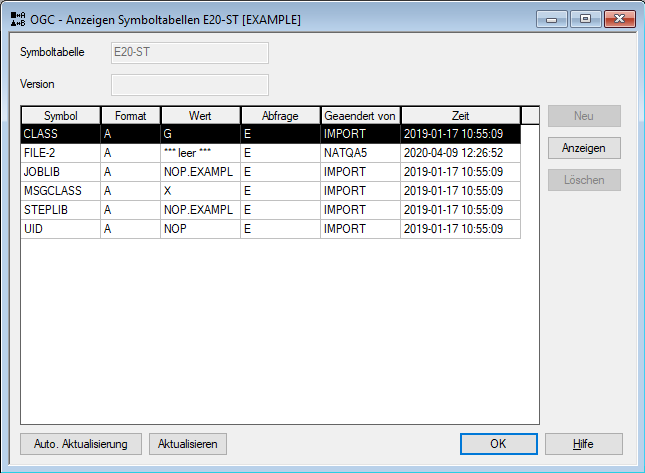The width and height of the screenshot is (645, 473).
Task: Sort by the Wert column header
Action: (x=200, y=116)
